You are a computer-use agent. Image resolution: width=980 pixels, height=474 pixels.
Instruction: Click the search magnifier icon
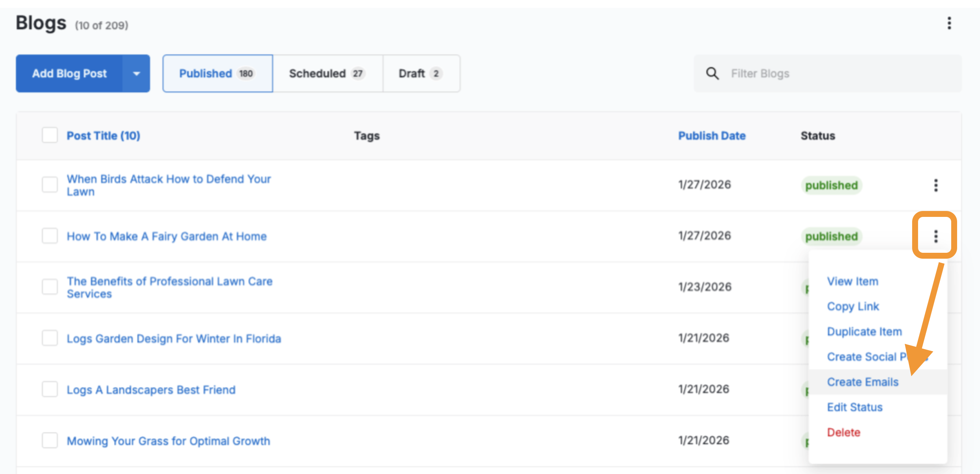[x=712, y=73]
